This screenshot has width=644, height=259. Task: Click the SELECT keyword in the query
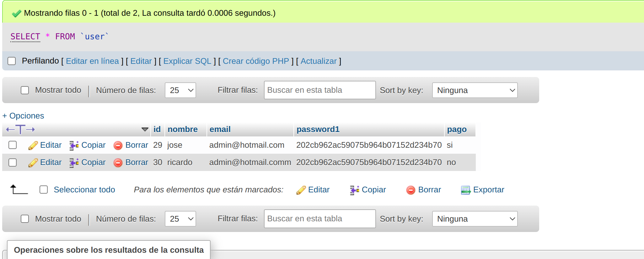[25, 37]
